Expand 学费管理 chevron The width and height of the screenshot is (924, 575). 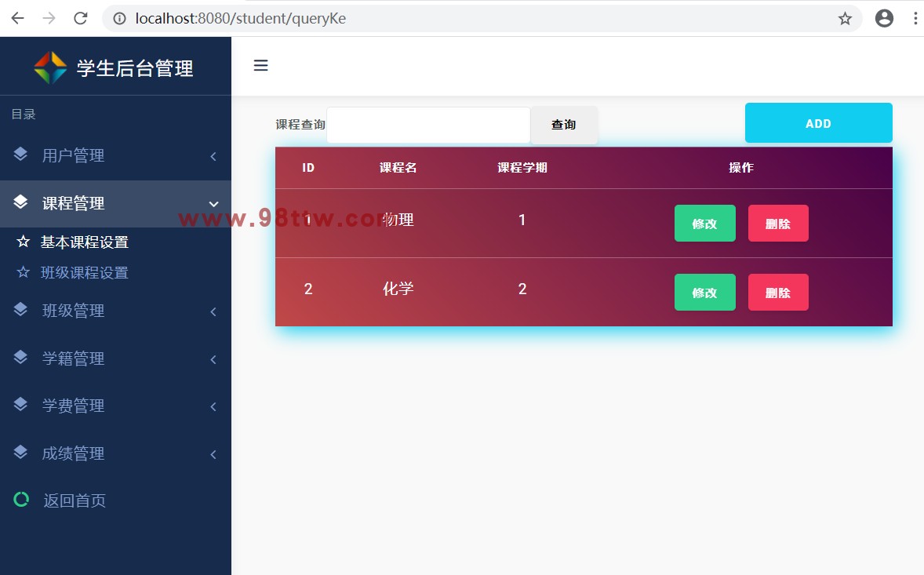(x=213, y=406)
